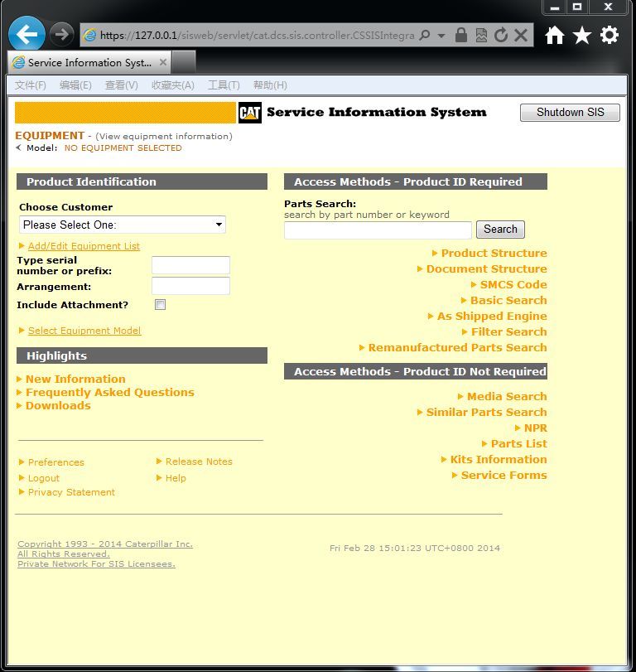636x672 pixels.
Task: Open the browser Home page icon
Action: click(555, 35)
